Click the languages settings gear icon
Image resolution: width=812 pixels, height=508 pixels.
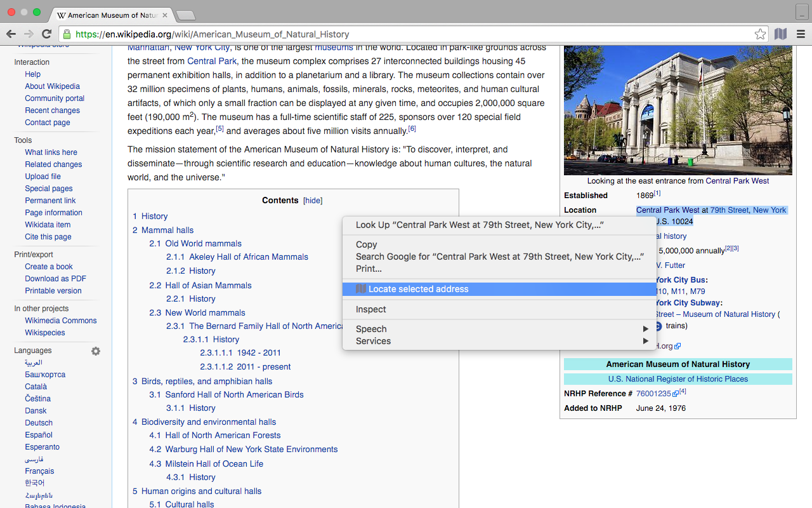point(96,351)
